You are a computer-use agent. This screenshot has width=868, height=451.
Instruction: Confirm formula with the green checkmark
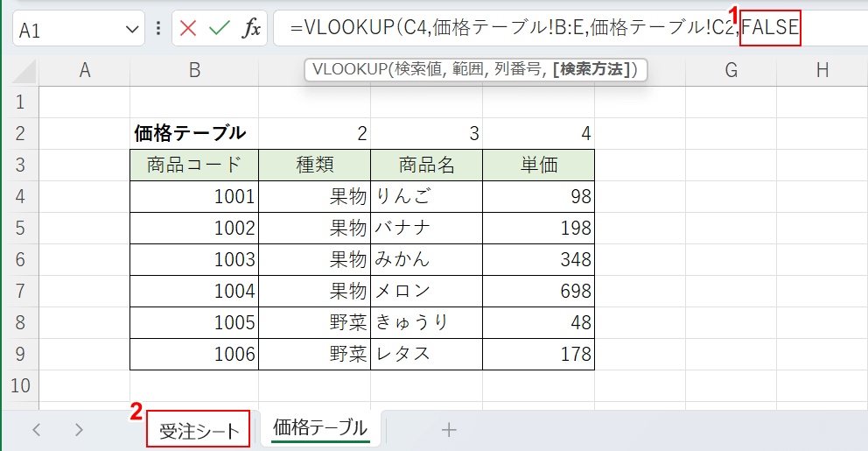pos(219,29)
